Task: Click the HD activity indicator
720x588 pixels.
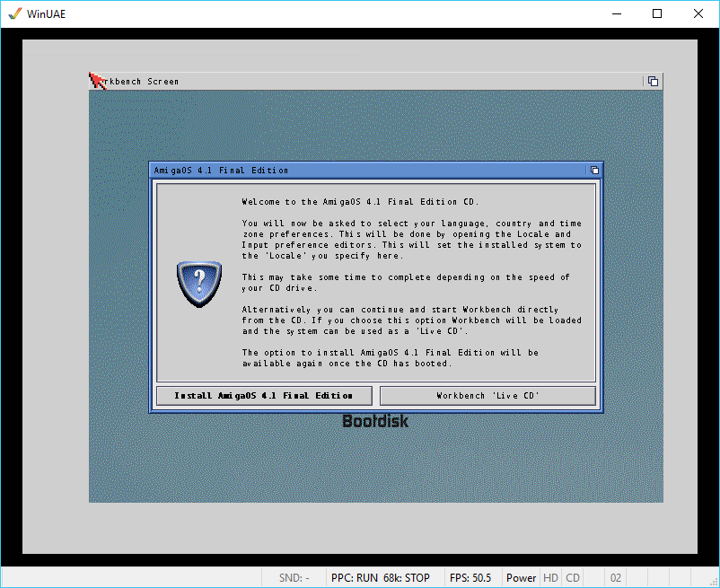Action: (x=550, y=577)
